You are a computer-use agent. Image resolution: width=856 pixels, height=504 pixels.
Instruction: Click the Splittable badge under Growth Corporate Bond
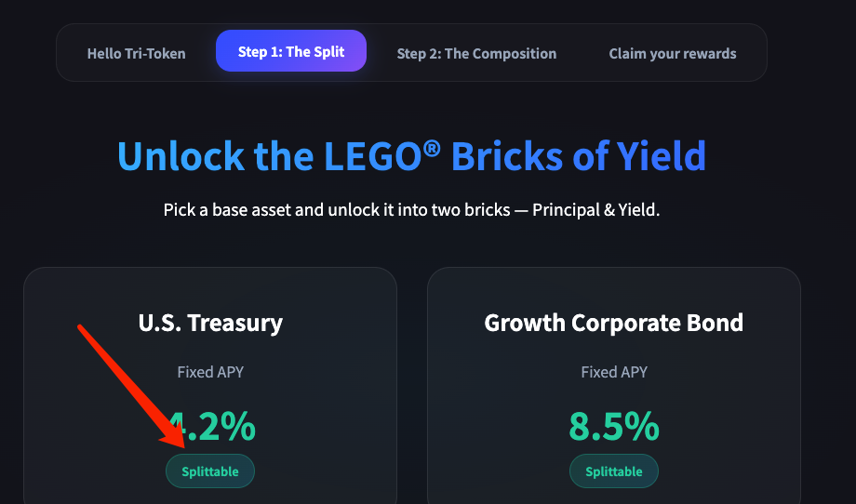pyautogui.click(x=614, y=471)
